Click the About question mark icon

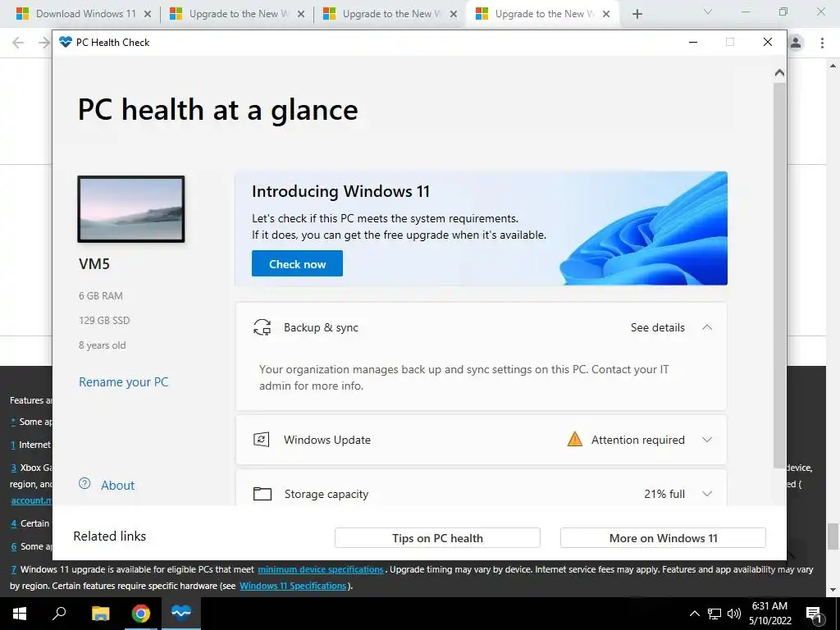(x=84, y=484)
